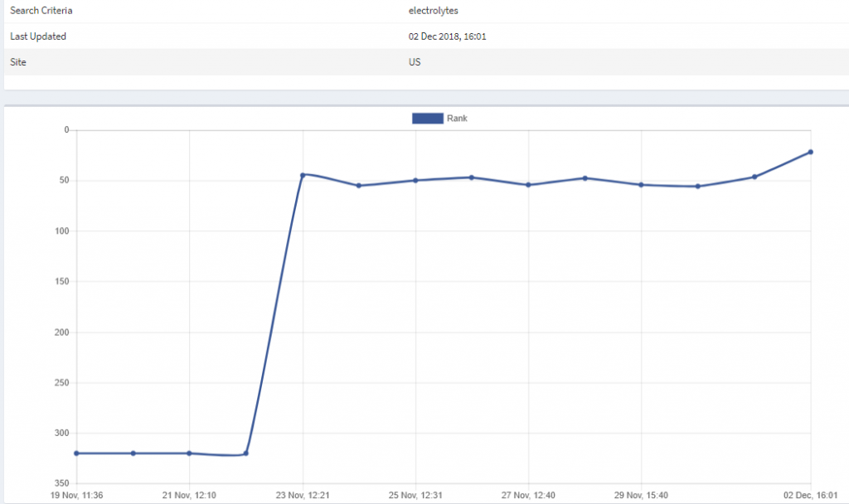This screenshot has height=504, width=849.
Task: Open the Search Criteria row
Action: 40,11
